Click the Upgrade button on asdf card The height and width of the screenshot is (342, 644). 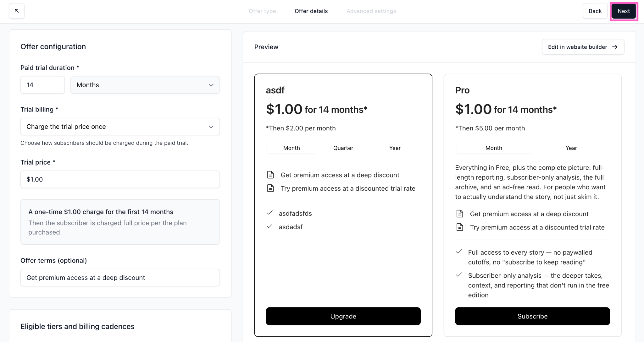pos(343,316)
